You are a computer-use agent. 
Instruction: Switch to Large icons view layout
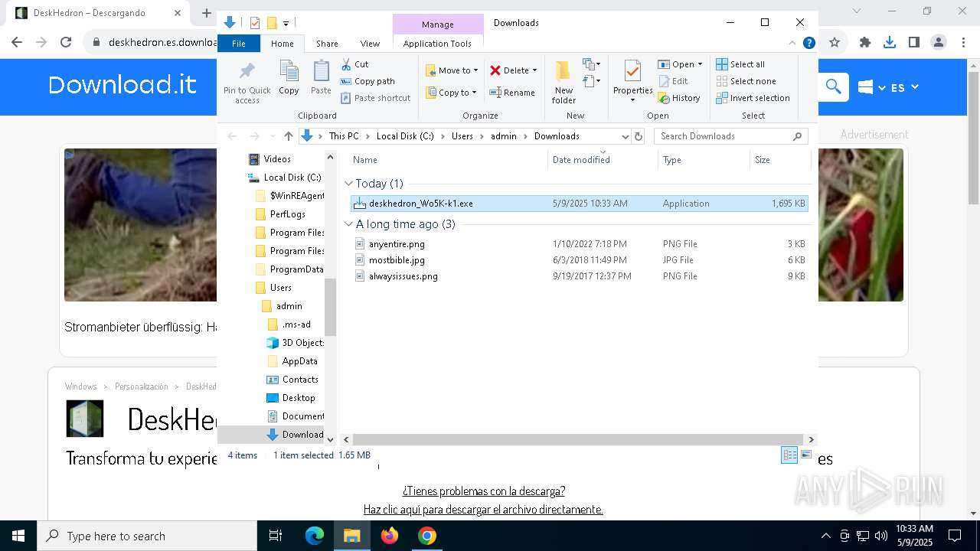tap(806, 455)
